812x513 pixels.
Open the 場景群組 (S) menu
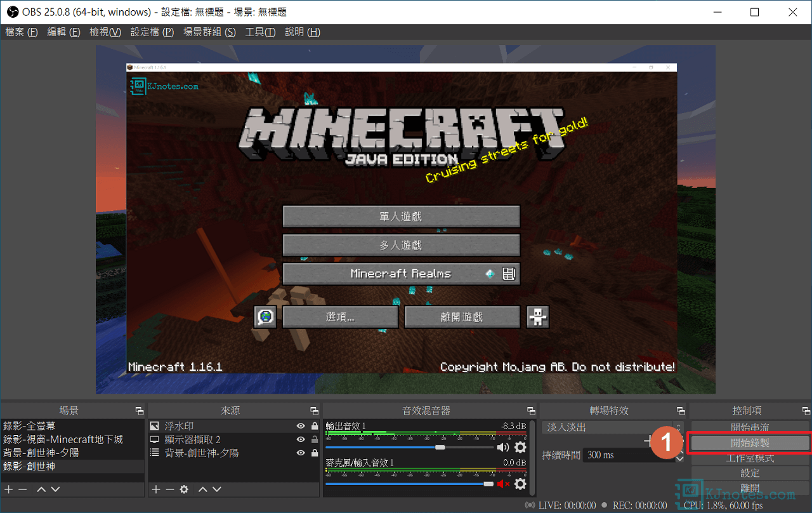(209, 32)
